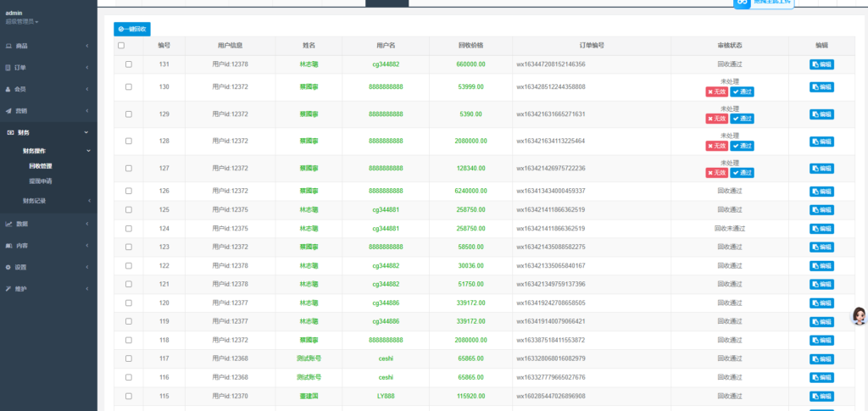Check the box for row number 131
This screenshot has height=411, width=868.
point(129,64)
